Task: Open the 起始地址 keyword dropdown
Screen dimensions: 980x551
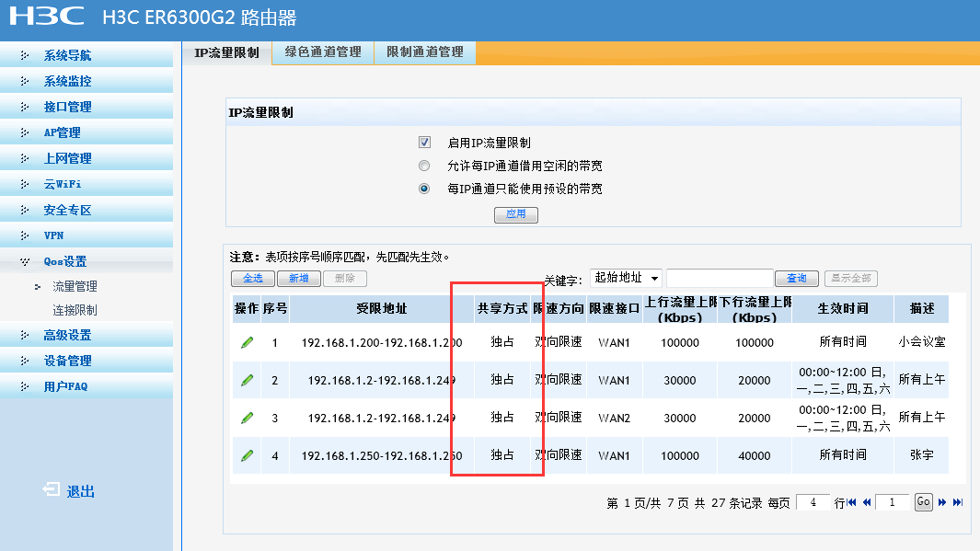Action: (626, 278)
